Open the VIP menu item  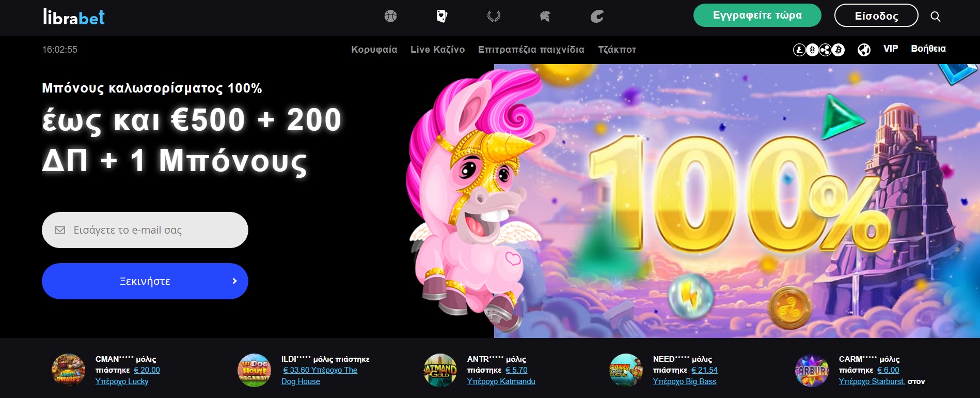tap(891, 49)
